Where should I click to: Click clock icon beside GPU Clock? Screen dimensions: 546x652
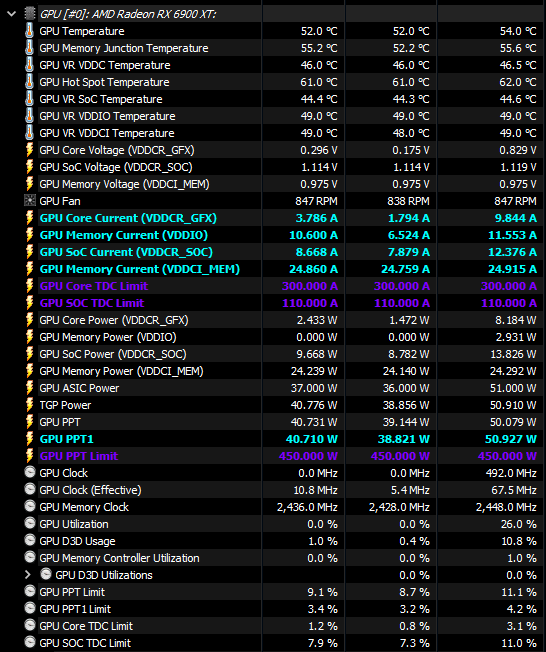[x=30, y=472]
